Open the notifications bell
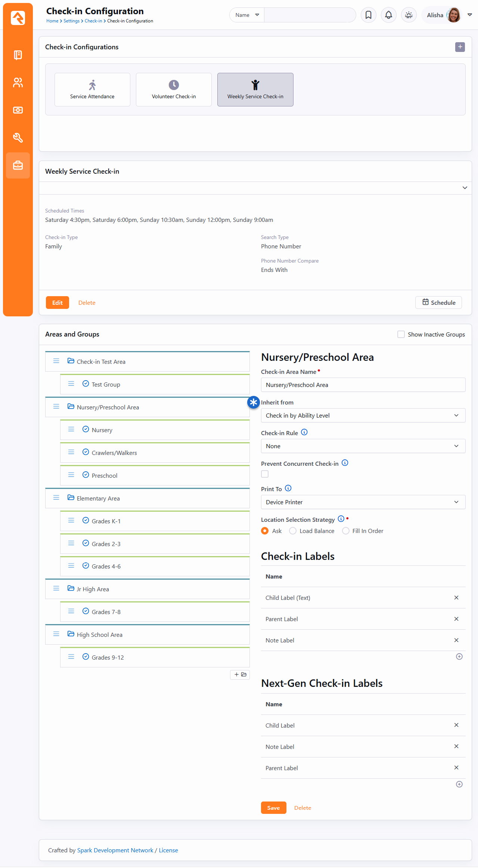This screenshot has height=868, width=478. point(388,15)
